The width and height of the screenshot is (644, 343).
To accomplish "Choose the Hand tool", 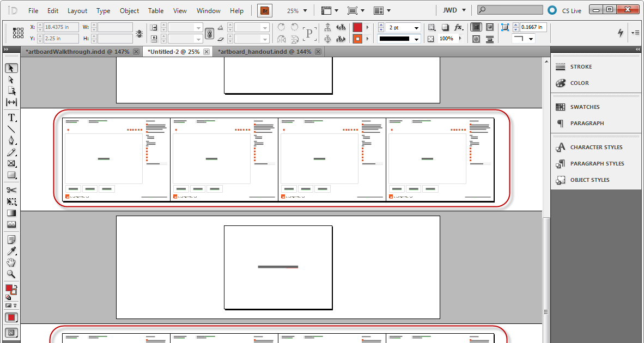I will pos(11,262).
